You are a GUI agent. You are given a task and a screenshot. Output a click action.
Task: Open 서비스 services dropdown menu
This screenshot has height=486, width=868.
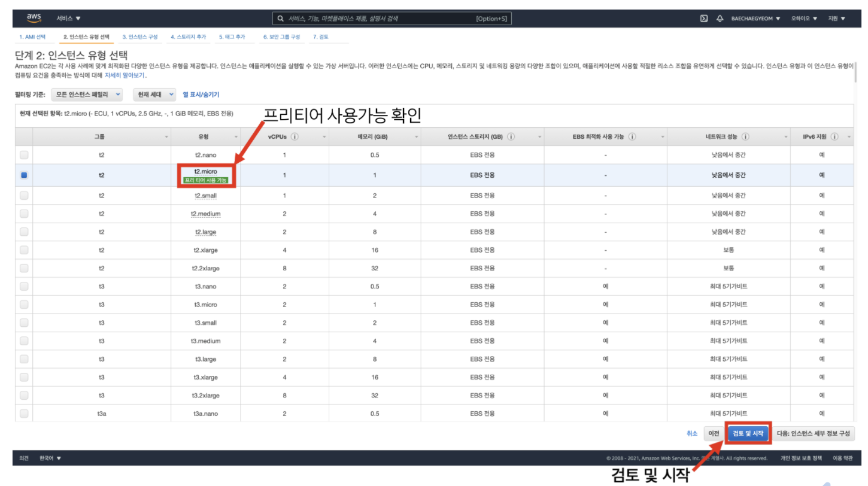pyautogui.click(x=69, y=19)
